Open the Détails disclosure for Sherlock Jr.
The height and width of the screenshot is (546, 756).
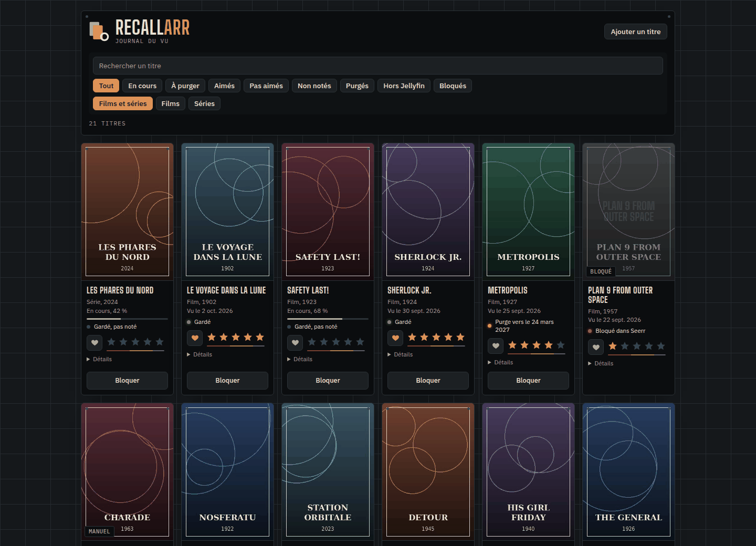[x=400, y=355]
